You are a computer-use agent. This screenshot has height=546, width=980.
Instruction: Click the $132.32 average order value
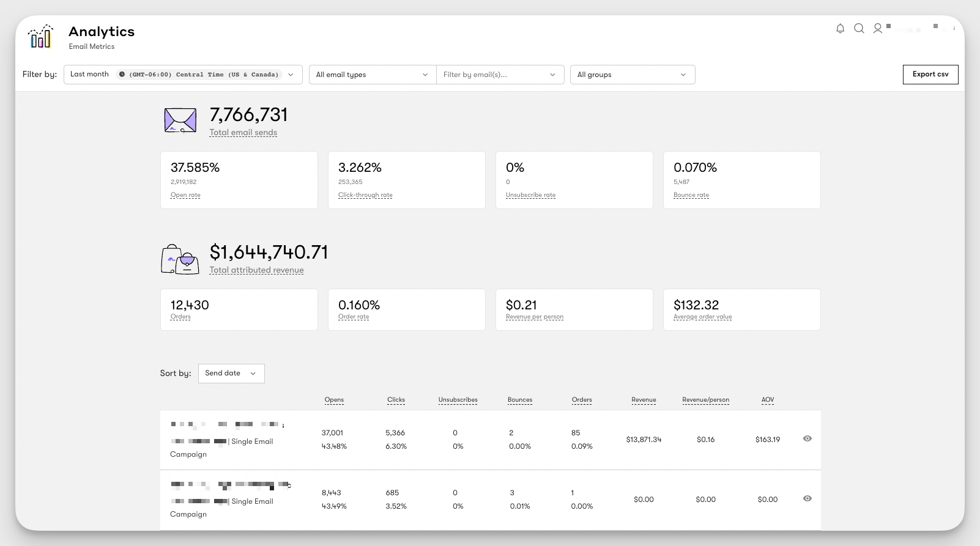point(696,305)
